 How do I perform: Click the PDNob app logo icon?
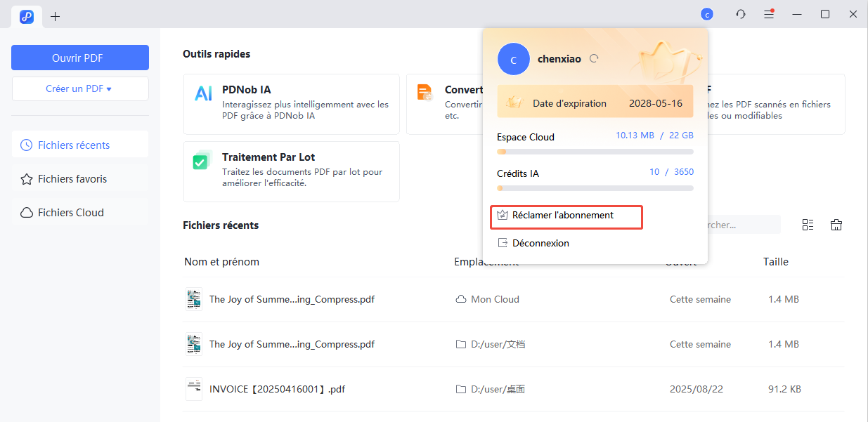coord(27,16)
